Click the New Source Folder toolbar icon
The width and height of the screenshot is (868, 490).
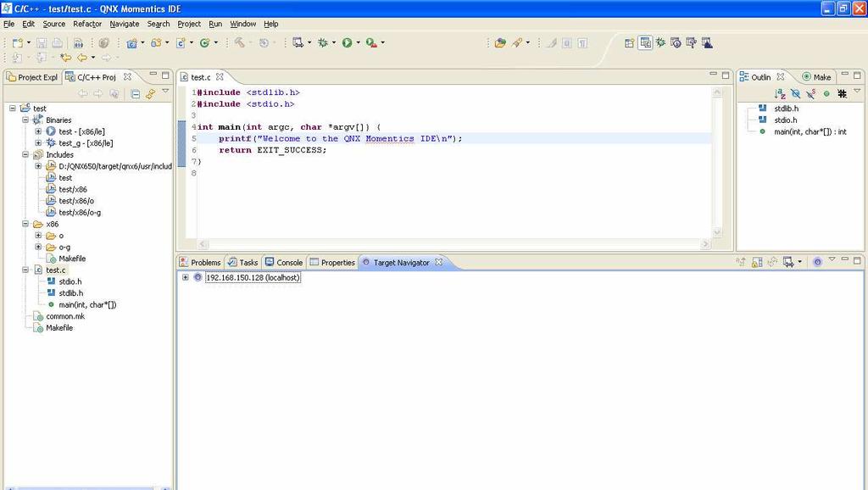tap(156, 42)
